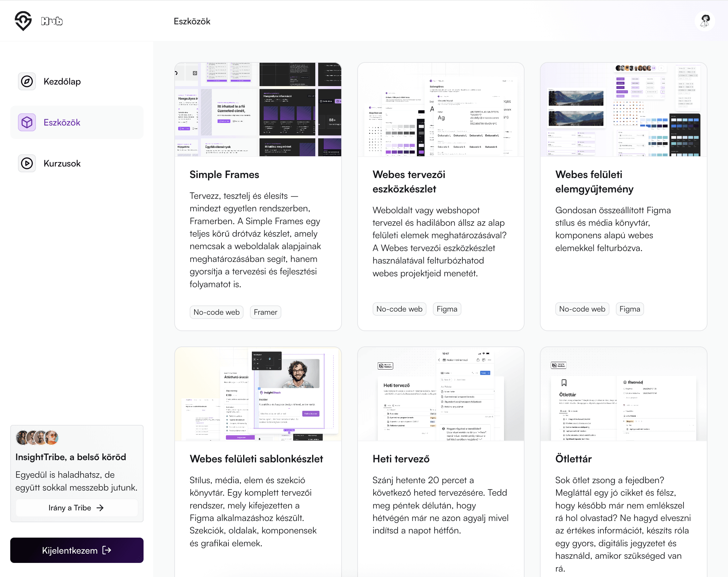Click the play icon beside Kurzusok
This screenshot has width=728, height=577.
pos(27,163)
